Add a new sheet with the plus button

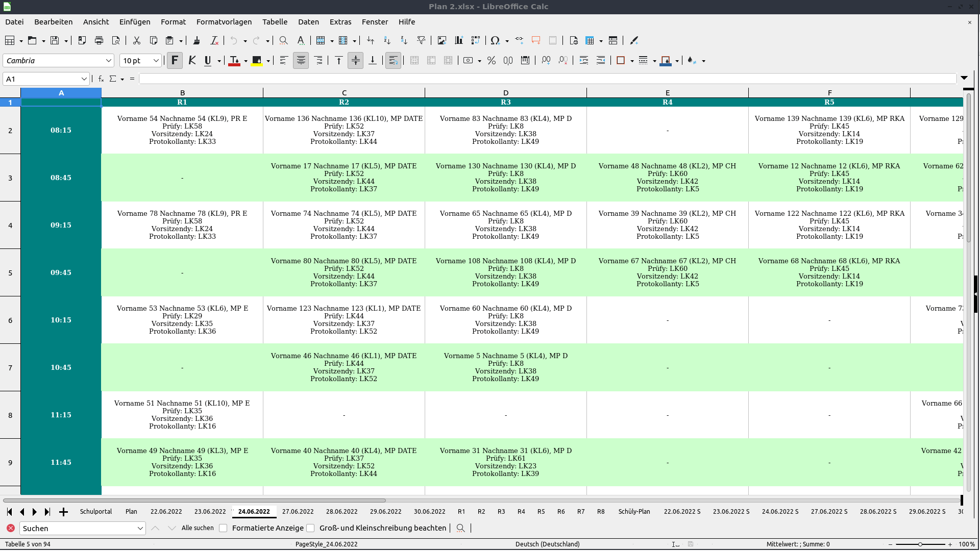63,512
